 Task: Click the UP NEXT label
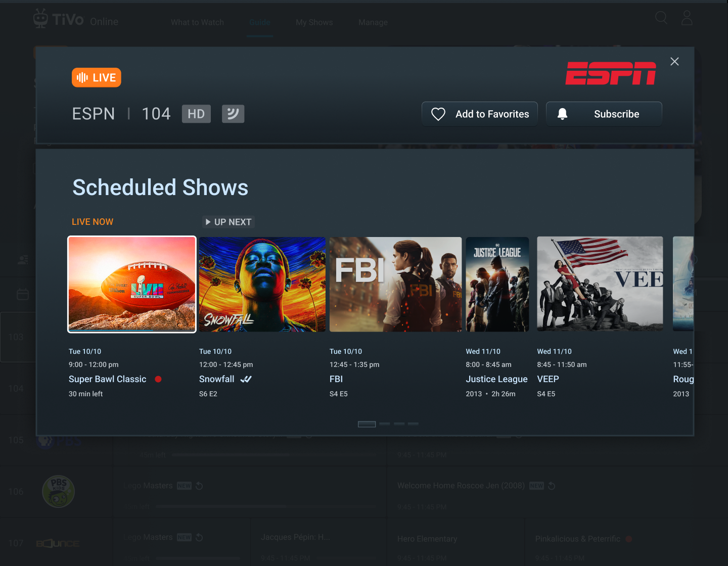point(229,222)
